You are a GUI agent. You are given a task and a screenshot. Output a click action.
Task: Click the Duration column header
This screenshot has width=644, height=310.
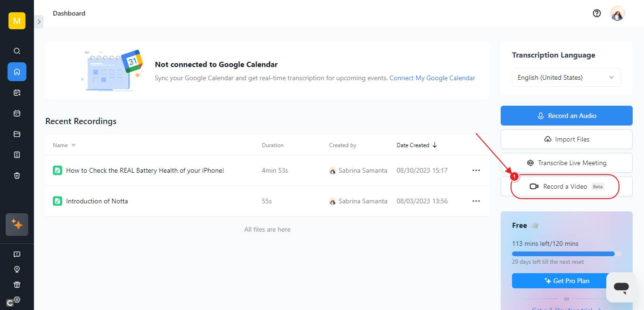click(272, 145)
